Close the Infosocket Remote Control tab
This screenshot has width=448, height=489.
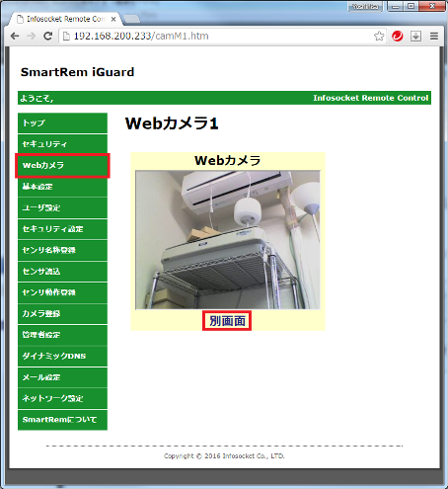coord(113,19)
